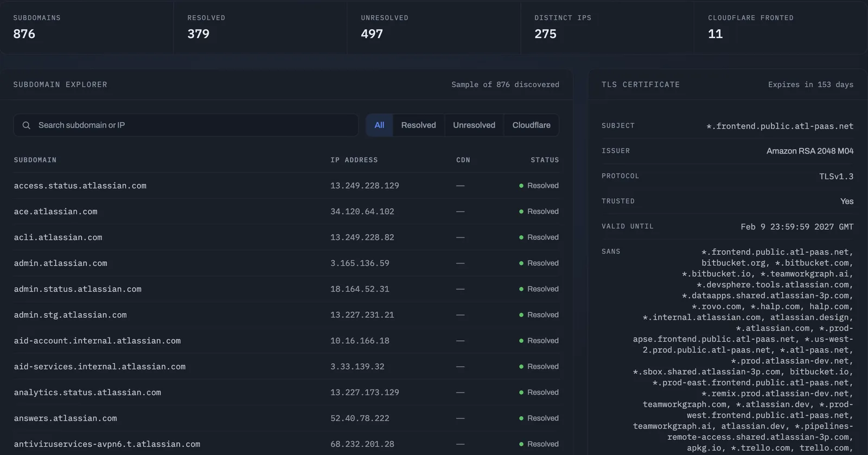The height and width of the screenshot is (455, 868).
Task: Click the Valid Until Feb 9 2027 date
Action: coord(797,227)
